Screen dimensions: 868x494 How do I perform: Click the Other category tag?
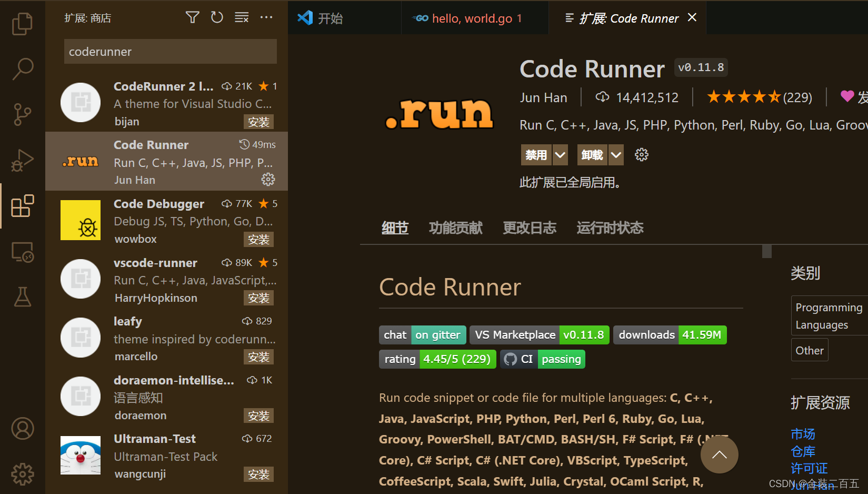tap(810, 350)
